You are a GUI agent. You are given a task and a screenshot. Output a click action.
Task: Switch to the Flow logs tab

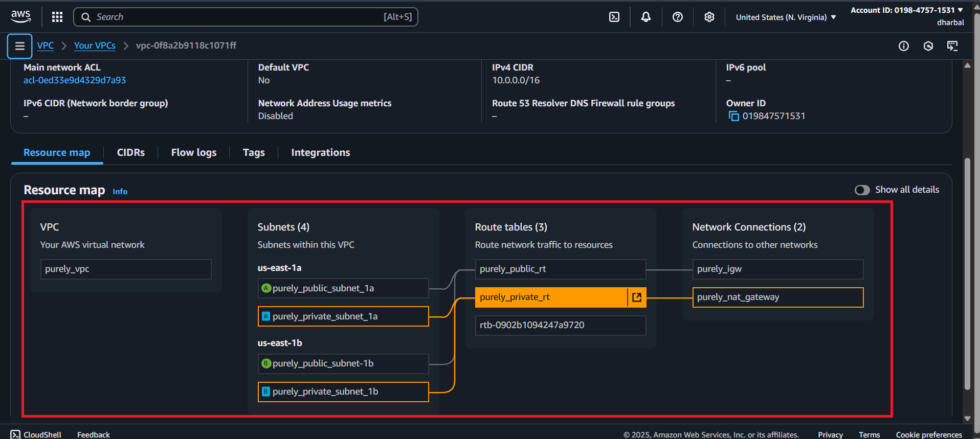[194, 152]
